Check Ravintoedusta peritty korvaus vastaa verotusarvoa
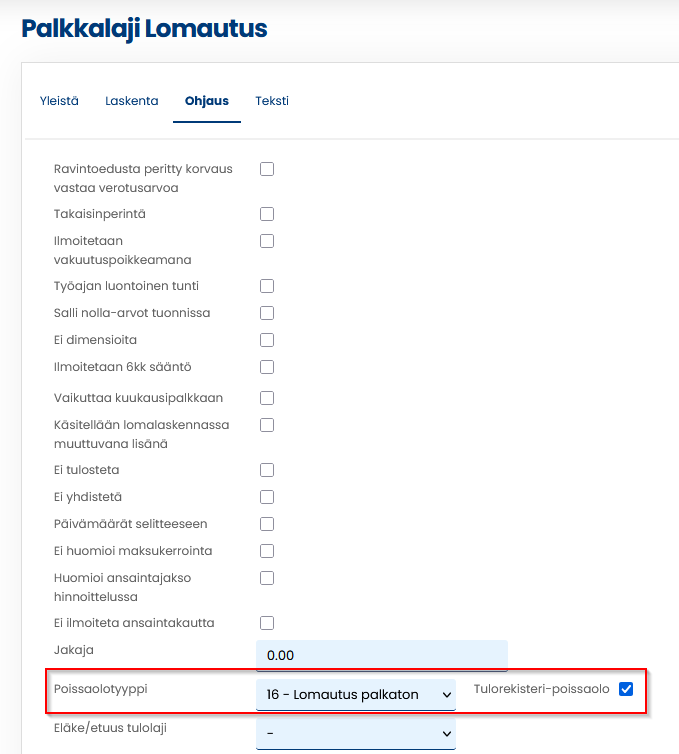Screen dimensions: 679x754 (267, 169)
